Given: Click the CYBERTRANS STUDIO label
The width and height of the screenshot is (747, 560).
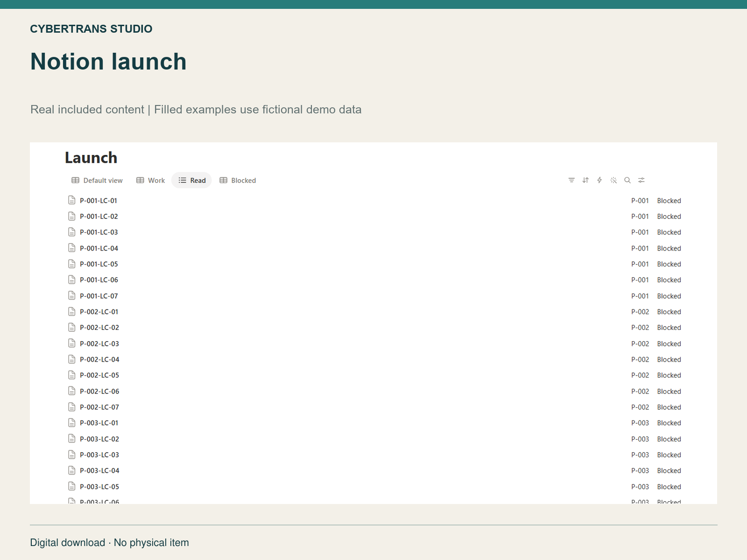Looking at the screenshot, I should 91,29.
